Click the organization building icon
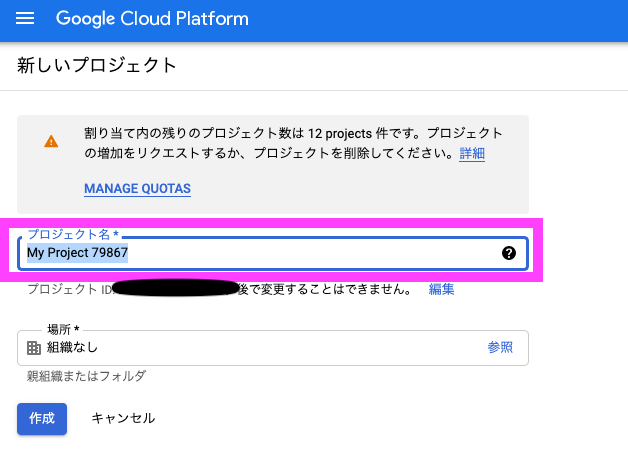 click(34, 348)
